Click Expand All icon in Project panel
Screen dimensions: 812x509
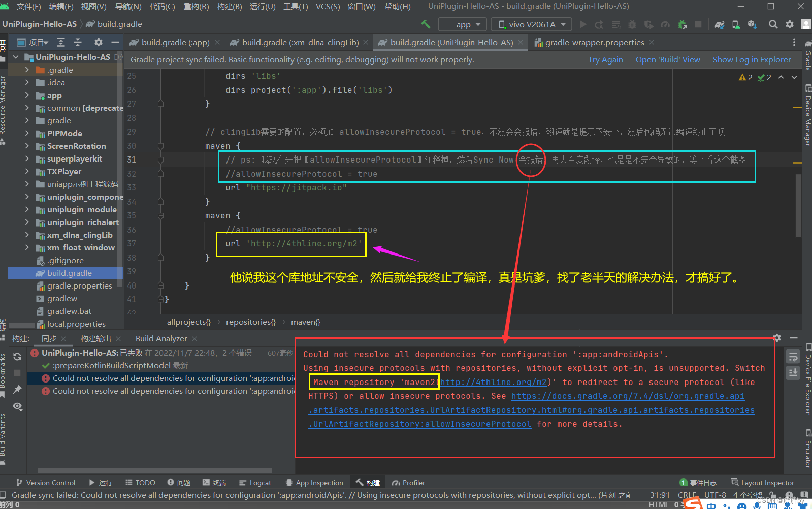coord(61,42)
